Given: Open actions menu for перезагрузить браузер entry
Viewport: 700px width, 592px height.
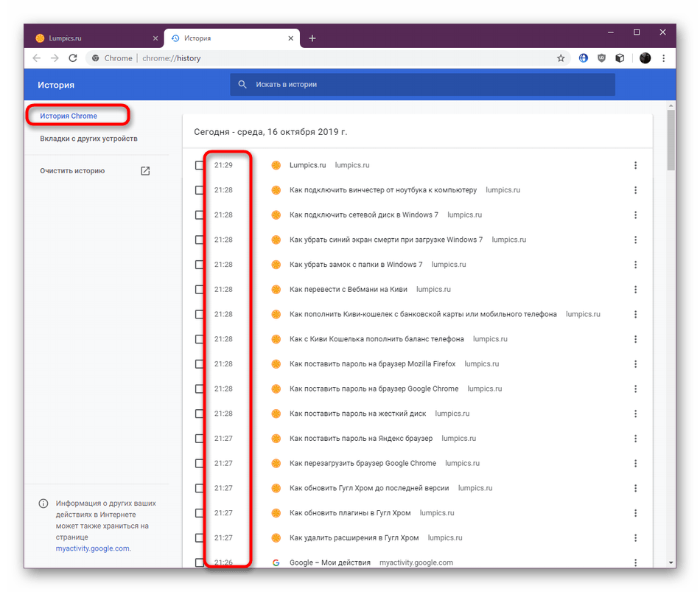Looking at the screenshot, I should (635, 463).
